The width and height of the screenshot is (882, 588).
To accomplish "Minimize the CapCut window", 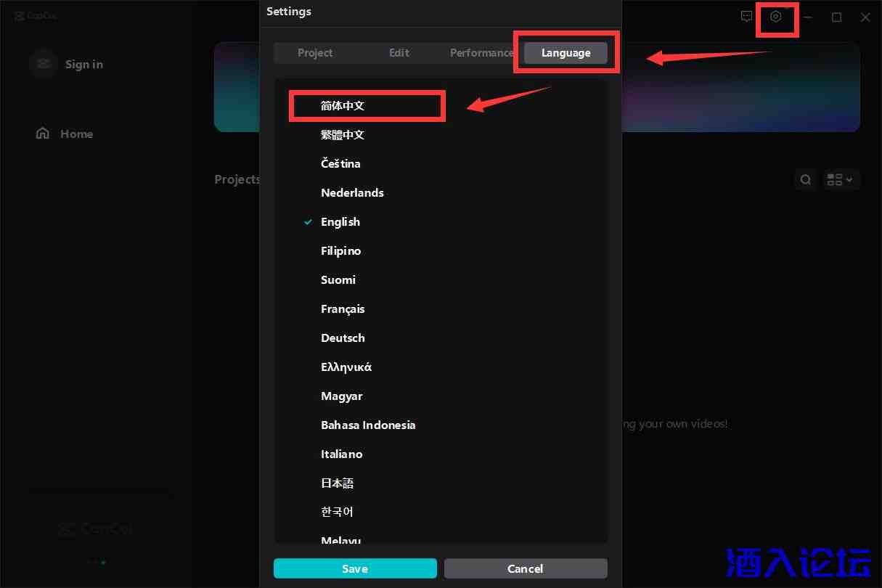I will (x=807, y=17).
